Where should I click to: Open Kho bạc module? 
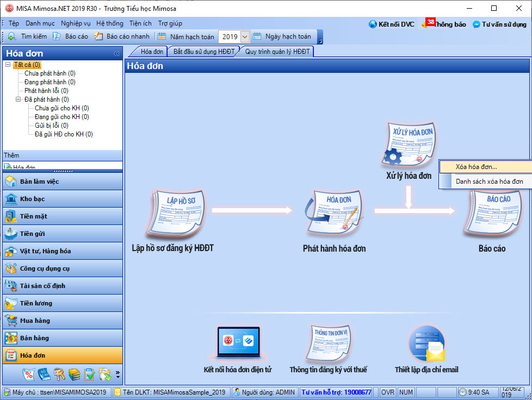point(63,199)
